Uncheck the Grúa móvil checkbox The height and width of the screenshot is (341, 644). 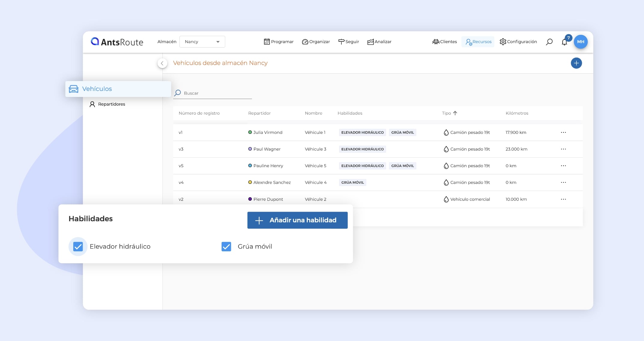pyautogui.click(x=226, y=246)
